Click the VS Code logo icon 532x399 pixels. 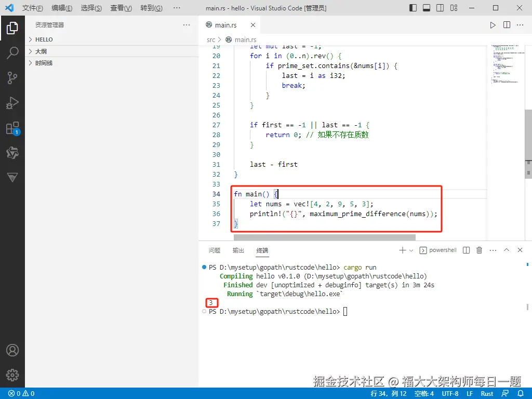(9, 8)
